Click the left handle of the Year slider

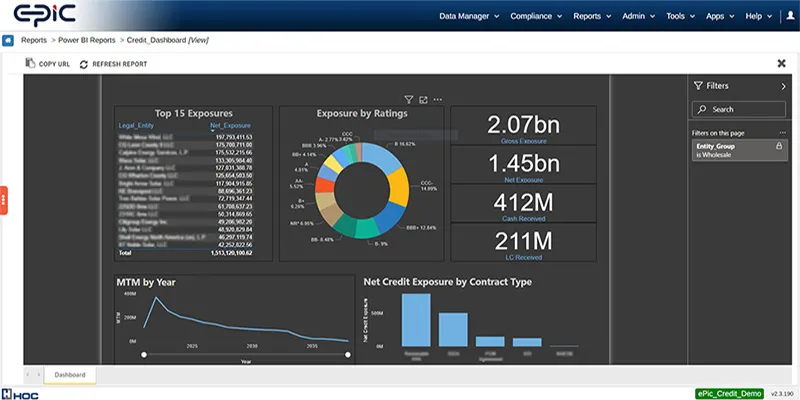click(146, 354)
